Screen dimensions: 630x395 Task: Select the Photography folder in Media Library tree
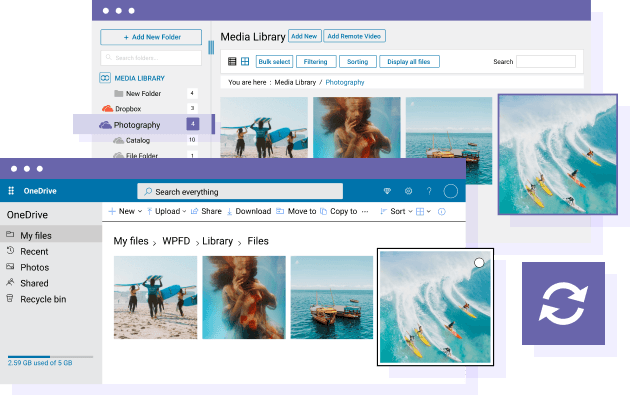(x=144, y=125)
